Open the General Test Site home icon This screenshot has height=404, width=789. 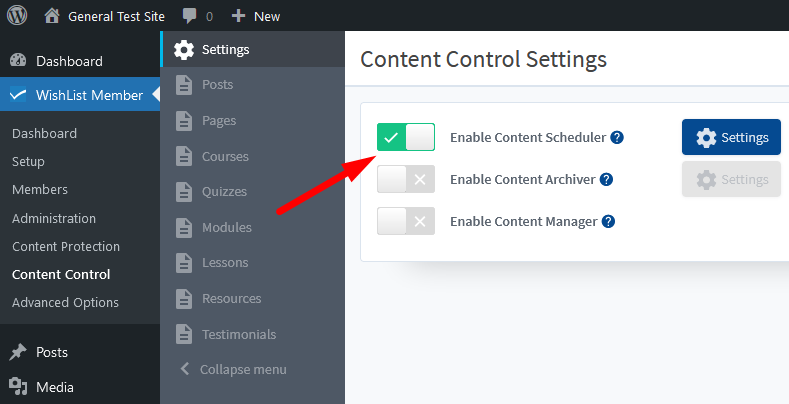(x=52, y=16)
